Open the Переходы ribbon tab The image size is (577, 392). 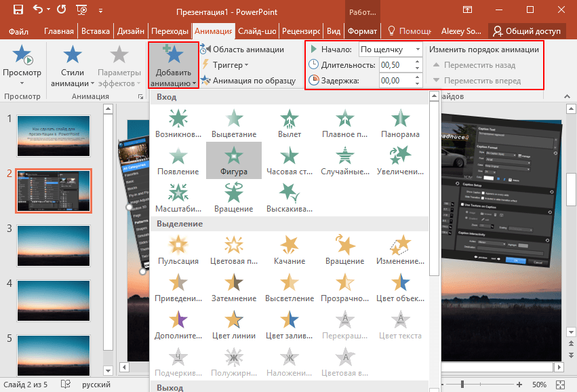click(169, 31)
